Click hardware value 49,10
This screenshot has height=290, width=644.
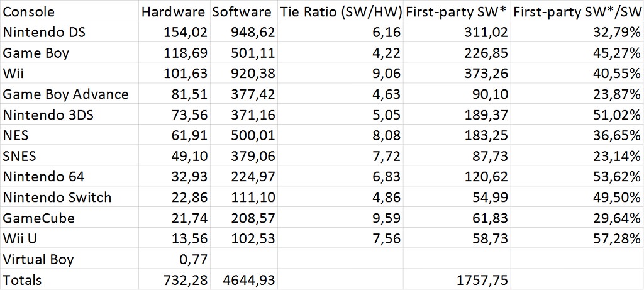(174, 155)
